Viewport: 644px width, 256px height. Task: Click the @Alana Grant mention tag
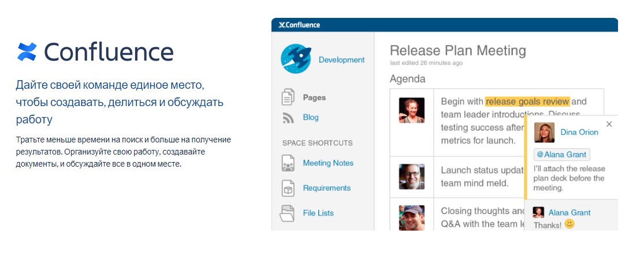pos(561,155)
